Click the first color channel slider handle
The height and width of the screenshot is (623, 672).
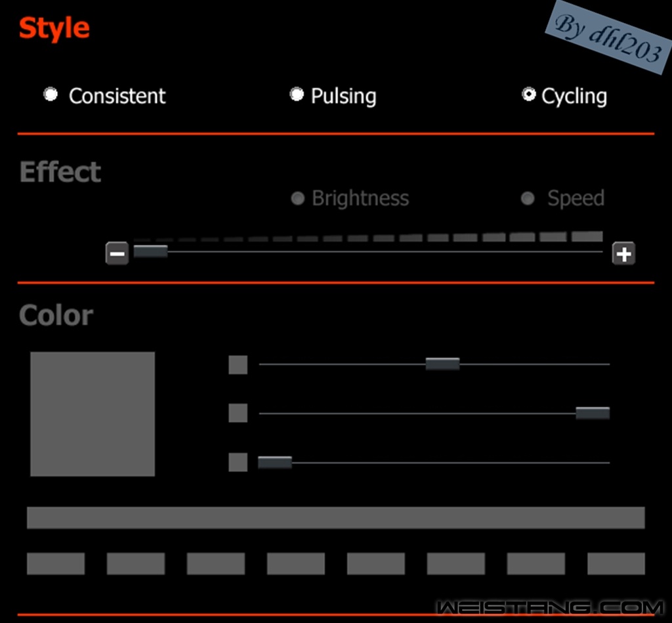pos(442,364)
